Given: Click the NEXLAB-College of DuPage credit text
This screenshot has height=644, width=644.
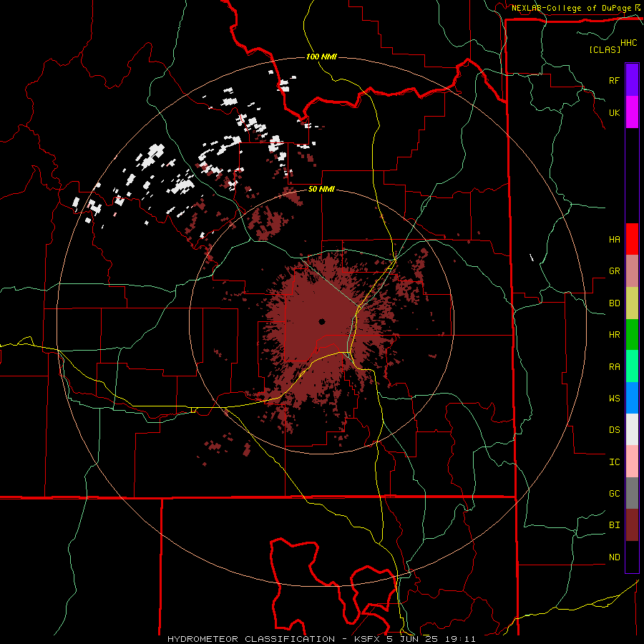Looking at the screenshot, I should click(571, 8).
